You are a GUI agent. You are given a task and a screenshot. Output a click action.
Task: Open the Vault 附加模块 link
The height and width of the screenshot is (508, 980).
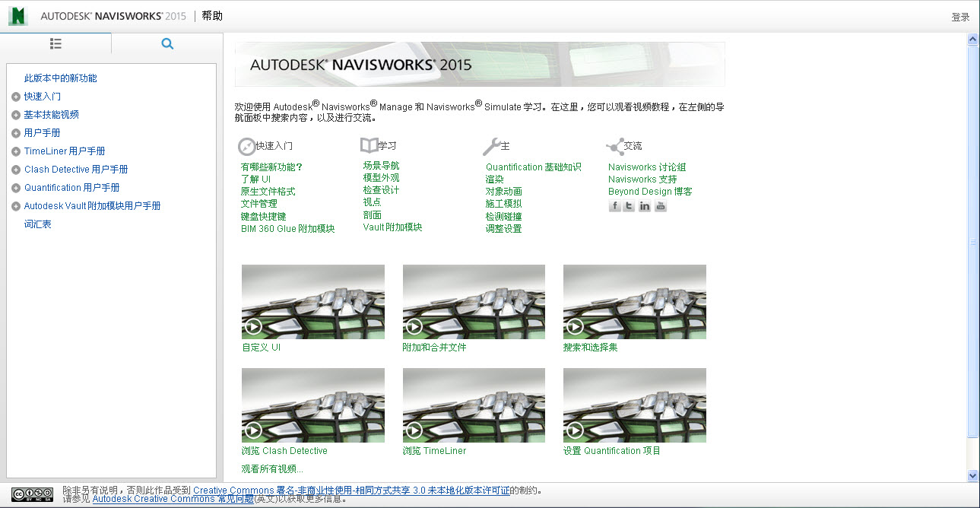click(x=392, y=227)
